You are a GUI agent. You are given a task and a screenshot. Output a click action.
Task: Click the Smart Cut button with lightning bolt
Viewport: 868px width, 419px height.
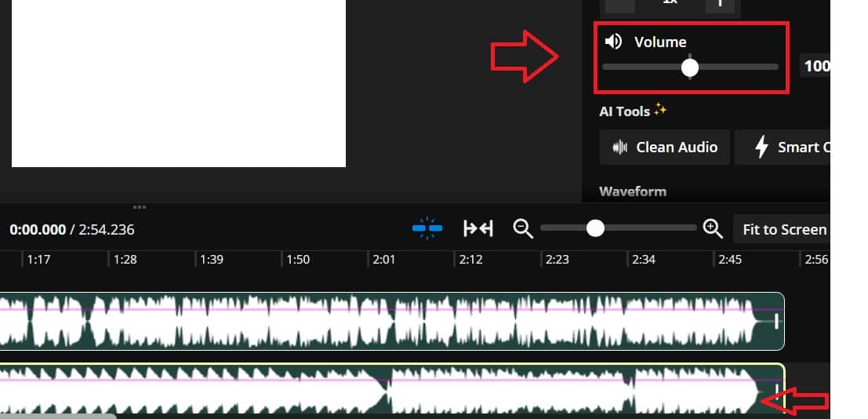783,148
